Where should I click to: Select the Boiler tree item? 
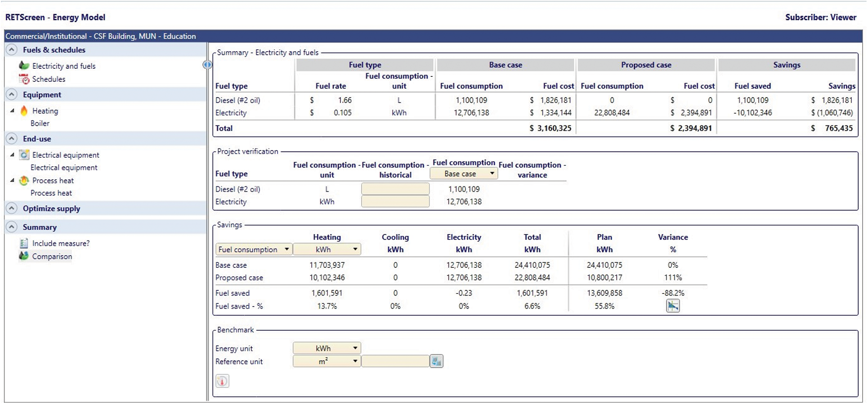[40, 124]
